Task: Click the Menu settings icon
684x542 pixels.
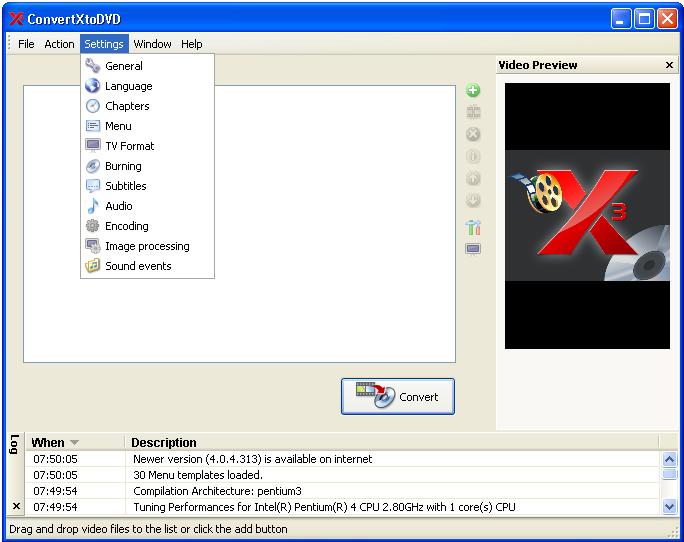Action: 92,126
